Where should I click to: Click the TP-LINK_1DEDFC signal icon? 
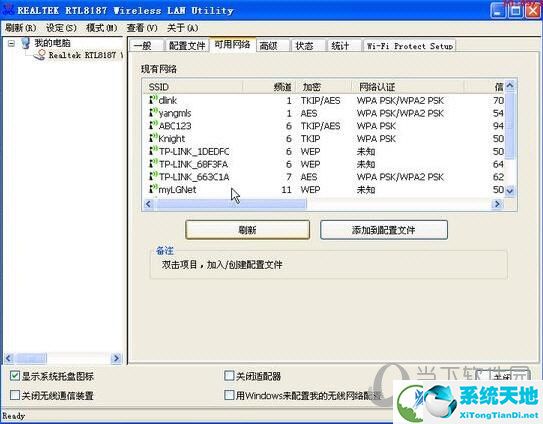pyautogui.click(x=153, y=151)
